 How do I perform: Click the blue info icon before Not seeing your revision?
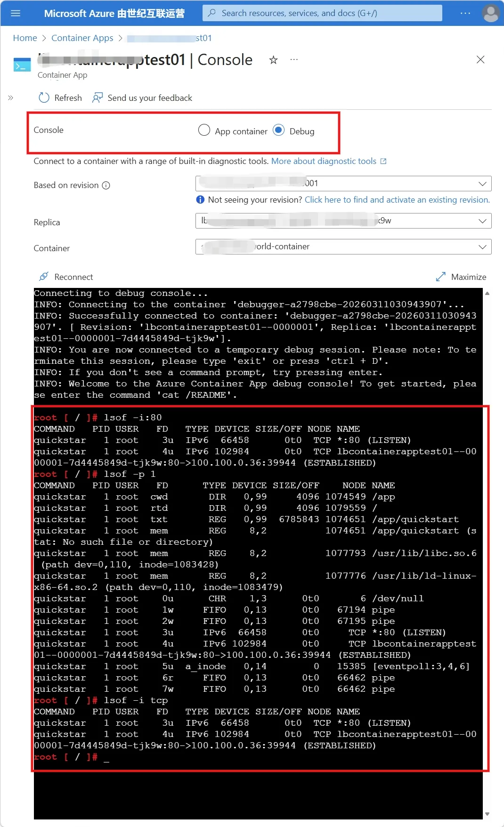200,200
